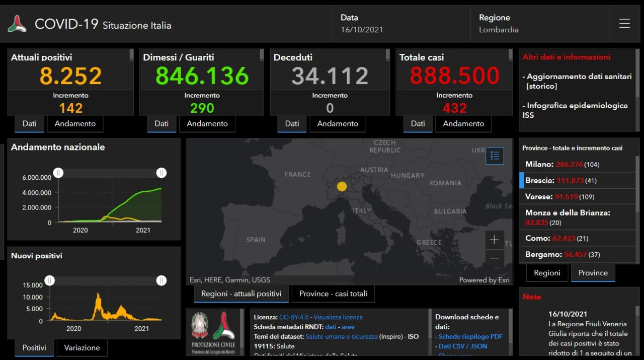
Task: Click the yellow Lombardia map marker
Action: (342, 186)
